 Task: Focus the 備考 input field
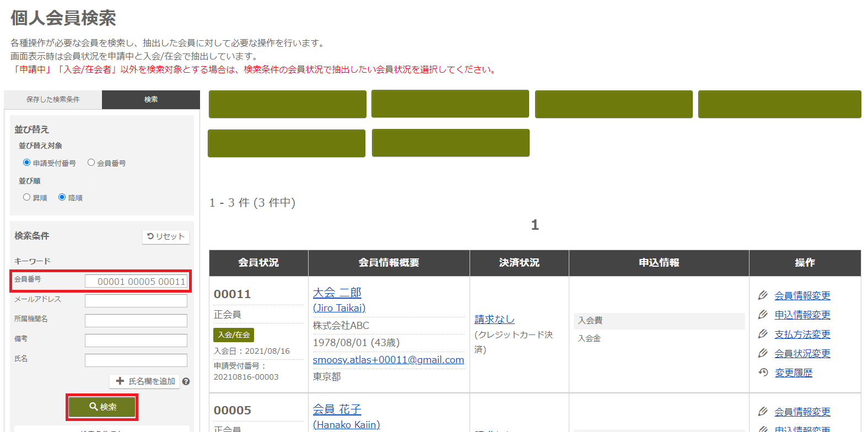136,341
